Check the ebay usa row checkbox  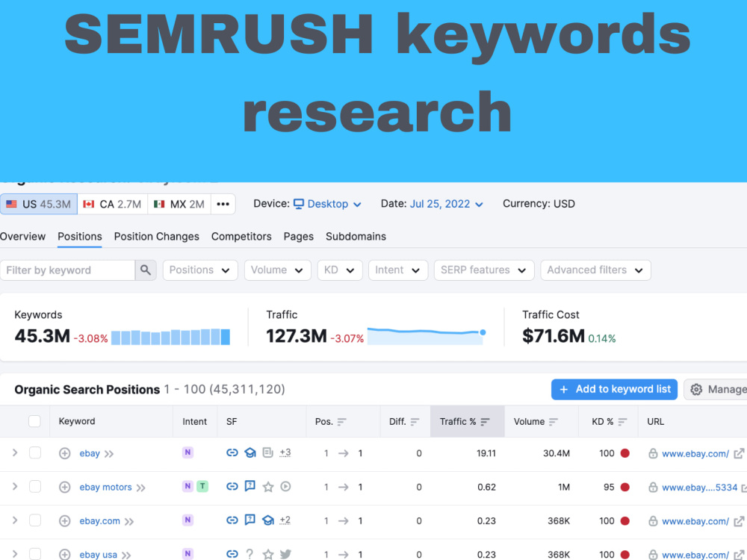pos(35,554)
